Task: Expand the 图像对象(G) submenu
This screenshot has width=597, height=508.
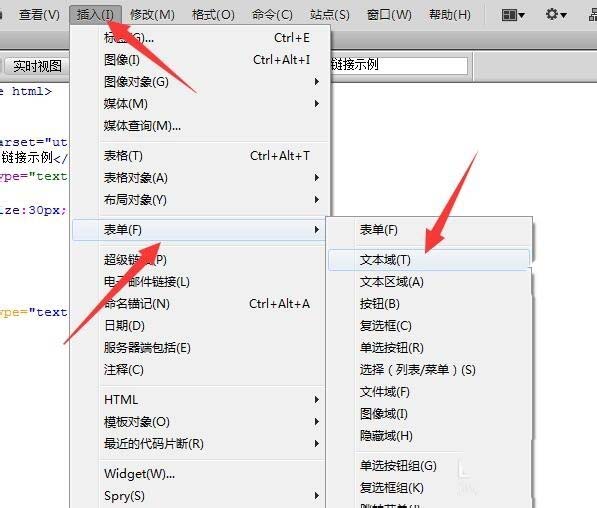Action: click(x=201, y=81)
